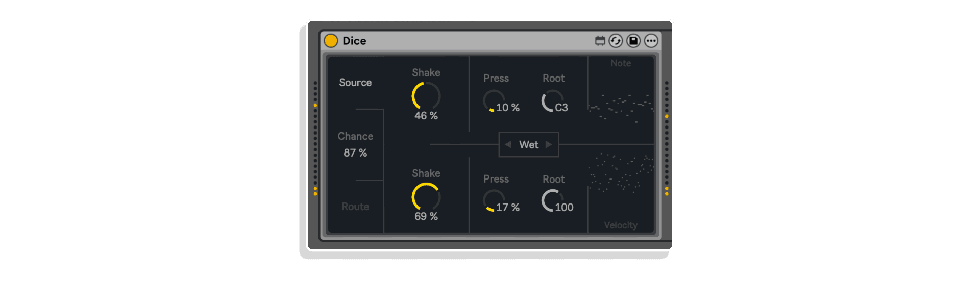Click right arrow of the Wet selector

tap(549, 145)
